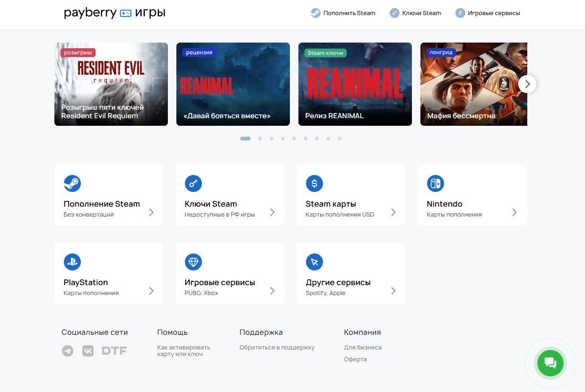Click the P icon beside Игровые сервисы
The width and height of the screenshot is (585, 392).
460,13
